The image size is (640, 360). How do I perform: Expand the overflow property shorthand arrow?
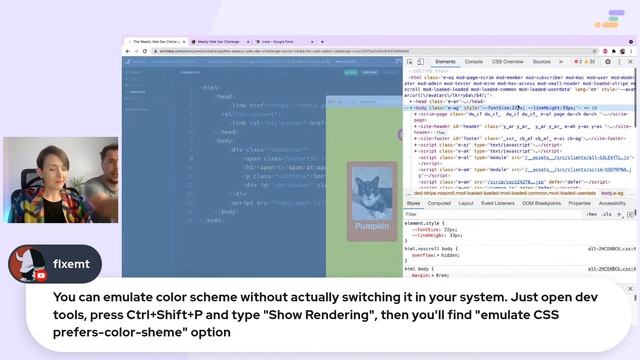(x=438, y=255)
